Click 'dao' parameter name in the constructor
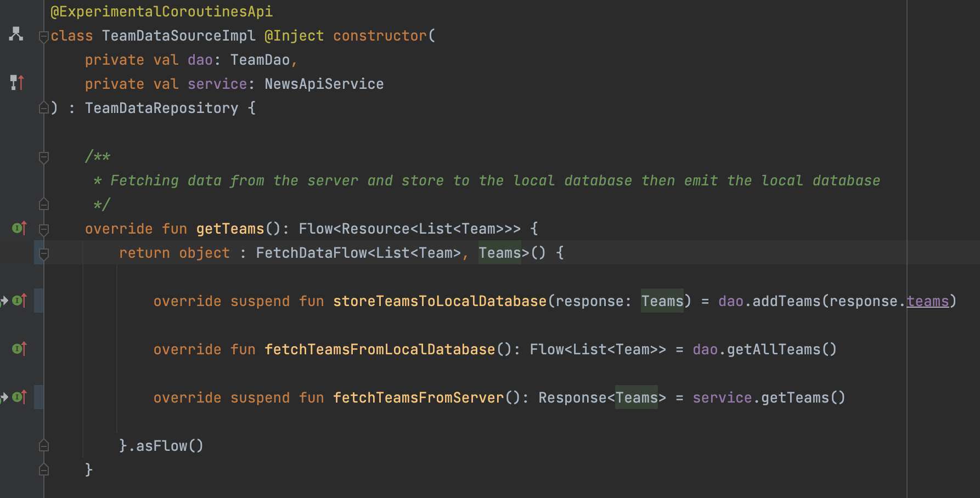980x498 pixels. pyautogui.click(x=200, y=60)
